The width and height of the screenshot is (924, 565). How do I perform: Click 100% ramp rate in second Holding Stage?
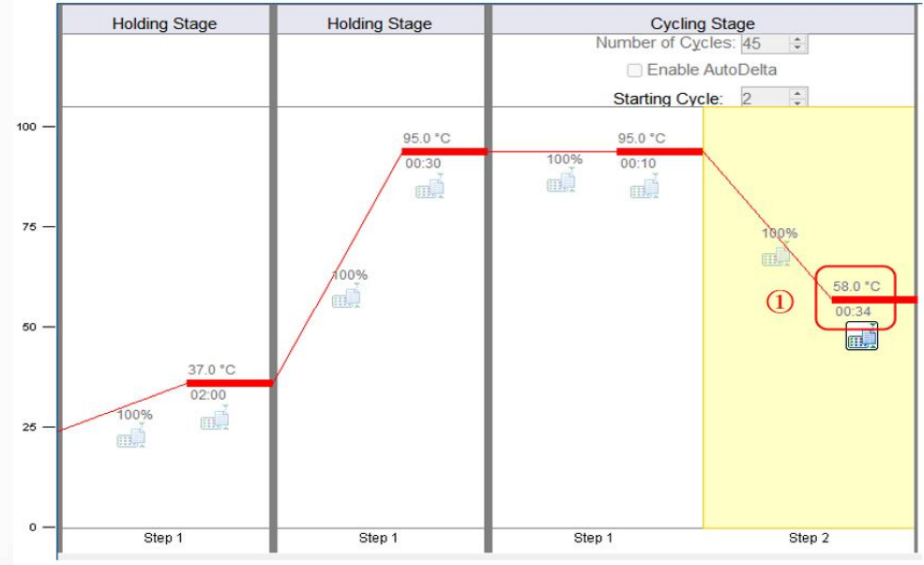click(350, 275)
